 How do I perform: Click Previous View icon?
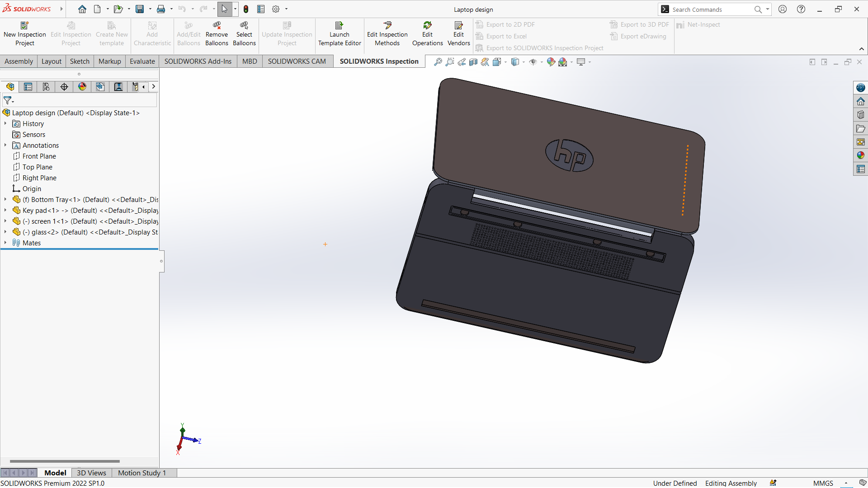462,62
